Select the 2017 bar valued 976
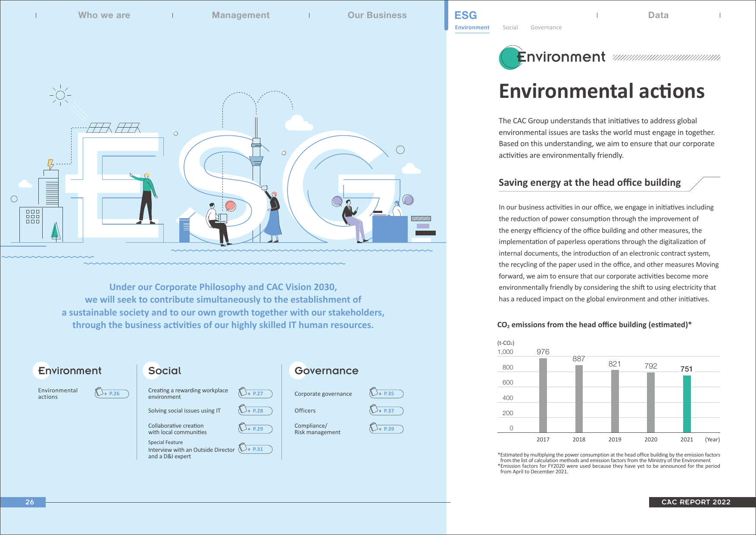The image size is (756, 535). click(543, 395)
